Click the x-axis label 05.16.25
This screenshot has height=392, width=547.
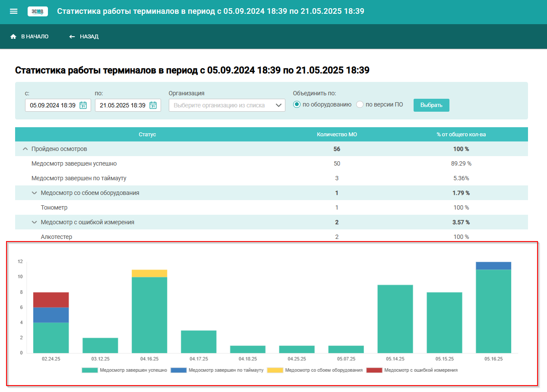point(493,359)
